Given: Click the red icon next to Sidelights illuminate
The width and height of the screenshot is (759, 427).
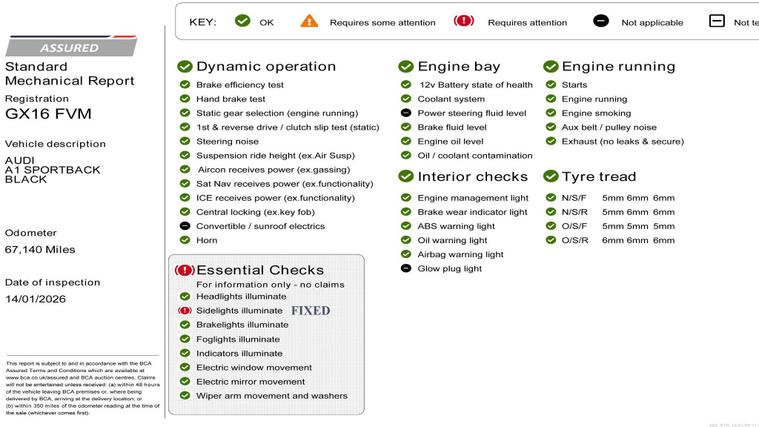Looking at the screenshot, I should coord(184,311).
